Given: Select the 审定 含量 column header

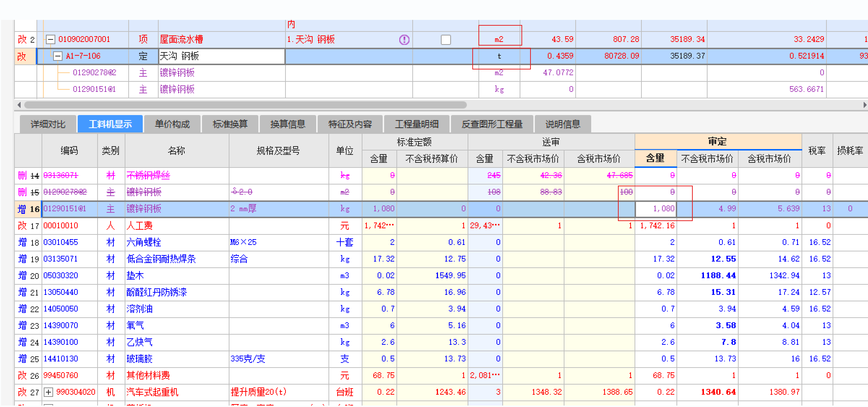Looking at the screenshot, I should 656,158.
